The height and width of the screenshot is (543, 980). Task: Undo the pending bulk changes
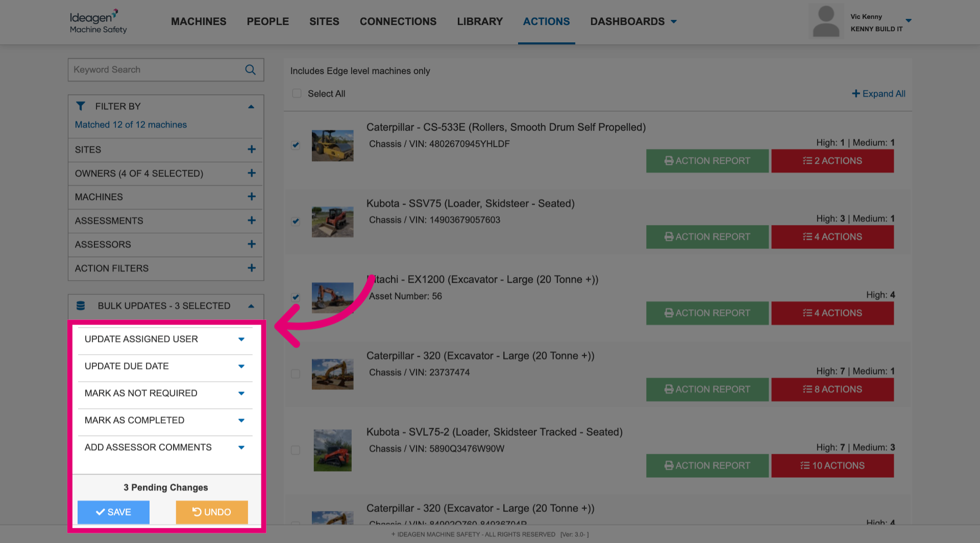point(212,512)
